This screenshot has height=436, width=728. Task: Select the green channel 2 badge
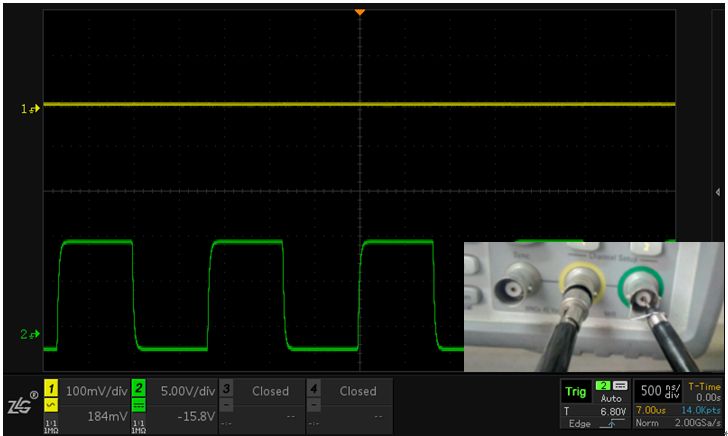139,389
